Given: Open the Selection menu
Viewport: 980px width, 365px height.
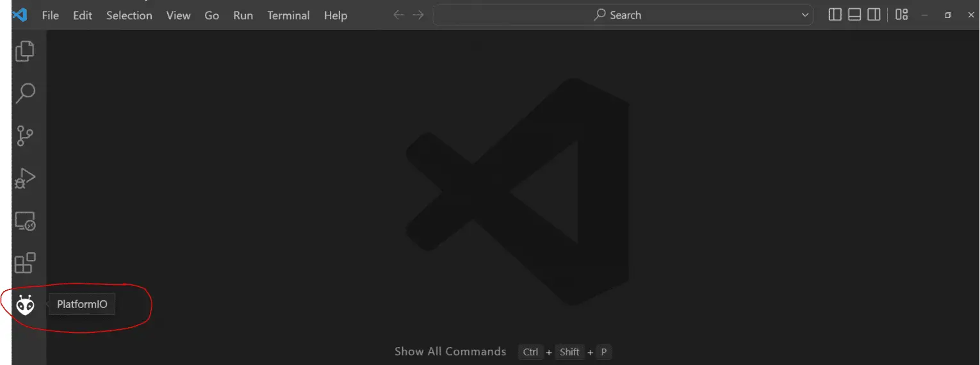Looking at the screenshot, I should [129, 15].
